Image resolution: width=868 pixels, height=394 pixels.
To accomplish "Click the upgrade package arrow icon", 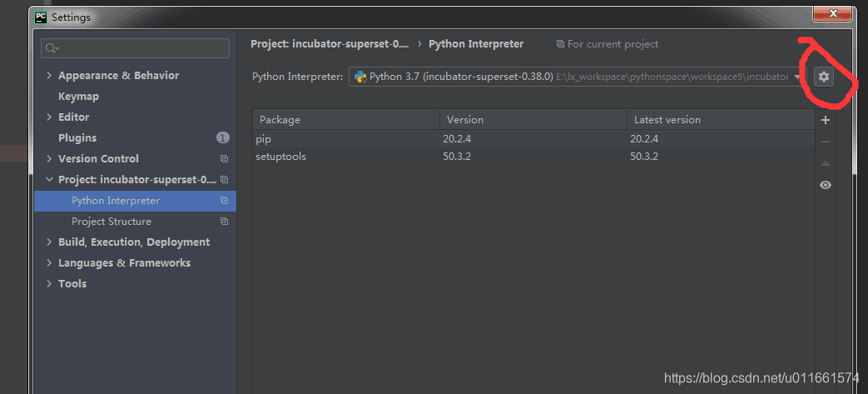I will point(826,163).
